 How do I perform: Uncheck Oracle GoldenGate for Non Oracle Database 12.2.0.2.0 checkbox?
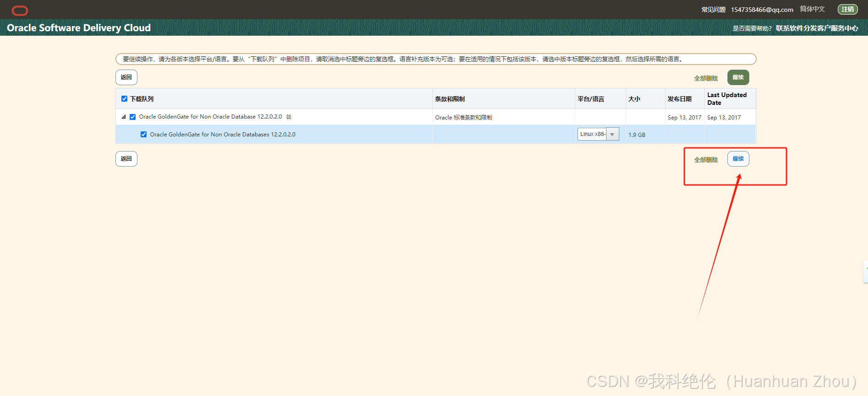point(132,117)
